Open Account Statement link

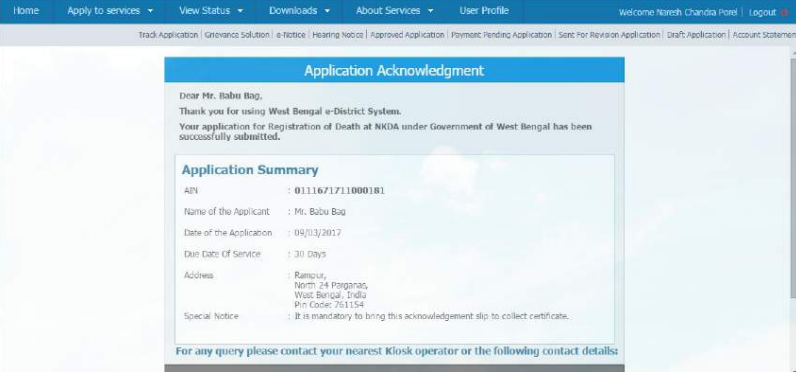pos(764,35)
